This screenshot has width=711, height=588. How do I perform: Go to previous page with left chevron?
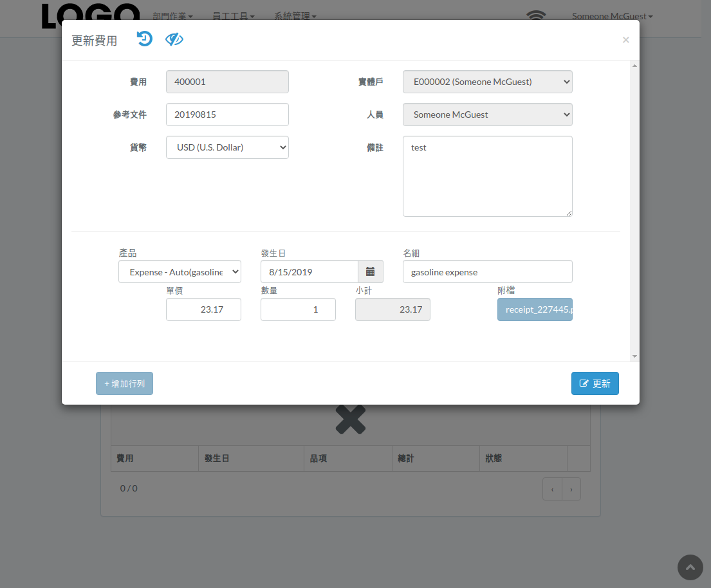(552, 489)
